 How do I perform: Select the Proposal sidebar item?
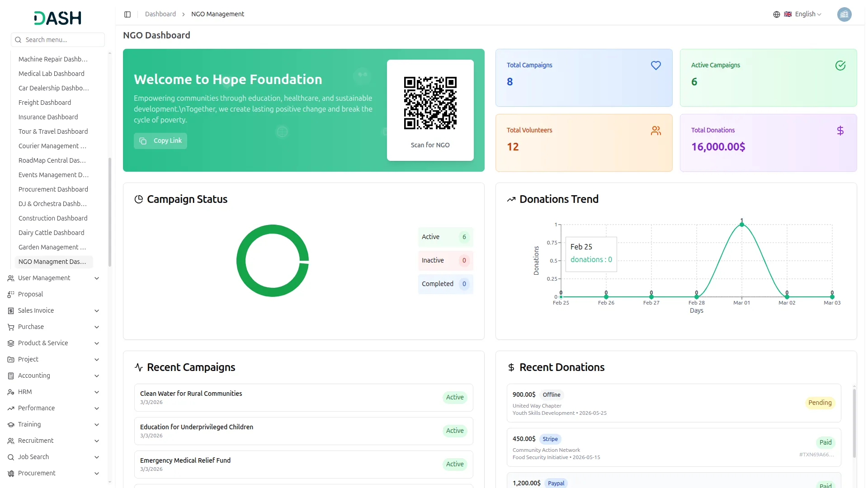pyautogui.click(x=30, y=294)
